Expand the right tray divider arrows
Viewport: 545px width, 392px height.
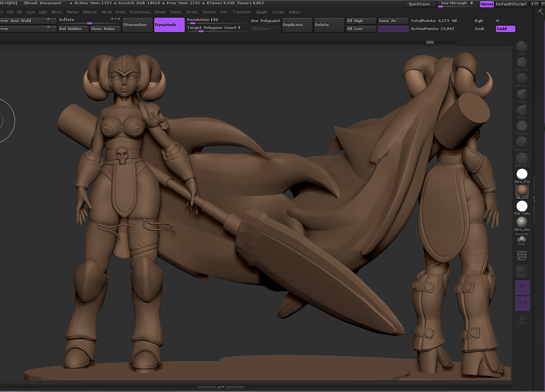534,199
